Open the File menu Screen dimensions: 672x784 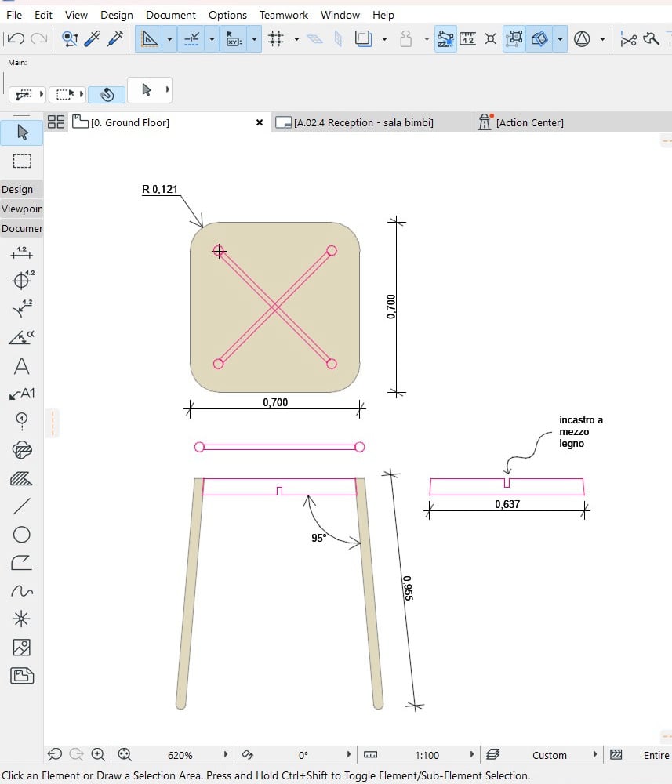[x=14, y=15]
